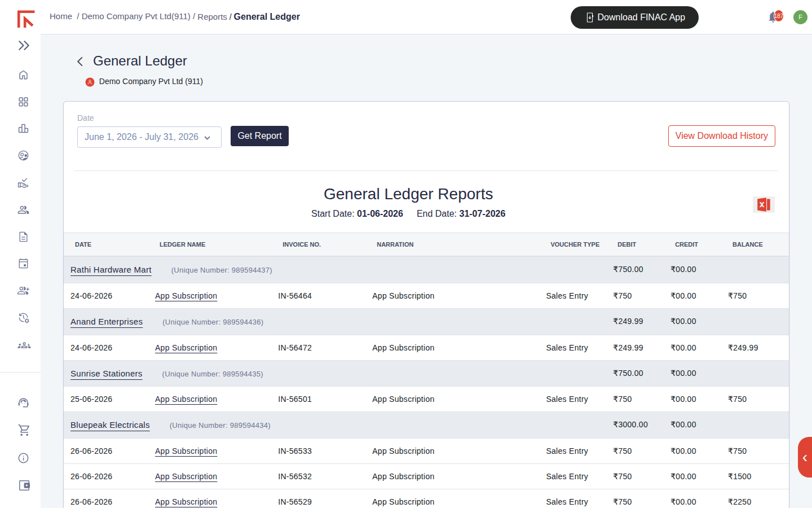Image resolution: width=812 pixels, height=508 pixels.
Task: Open App Subscription link for IN-56529
Action: coord(186,502)
